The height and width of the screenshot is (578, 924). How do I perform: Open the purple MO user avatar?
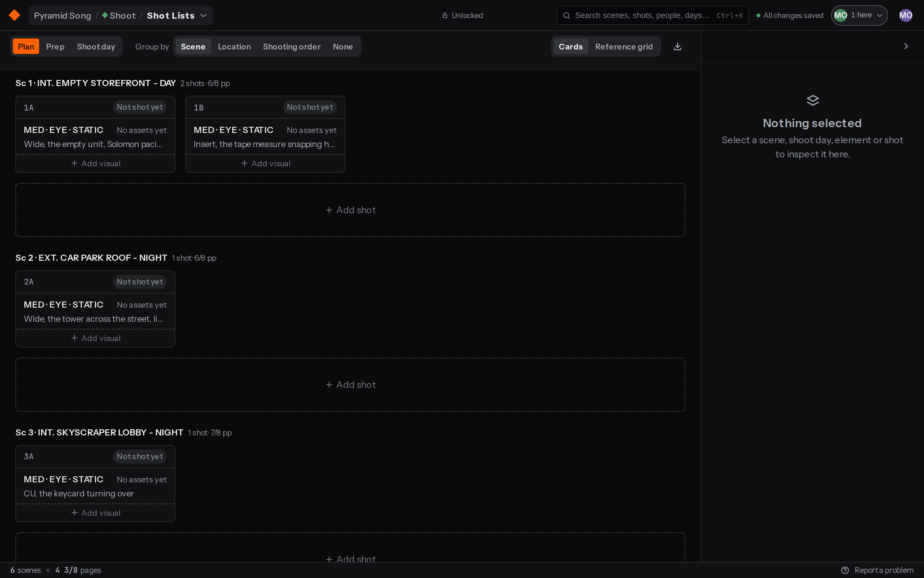[x=906, y=15]
